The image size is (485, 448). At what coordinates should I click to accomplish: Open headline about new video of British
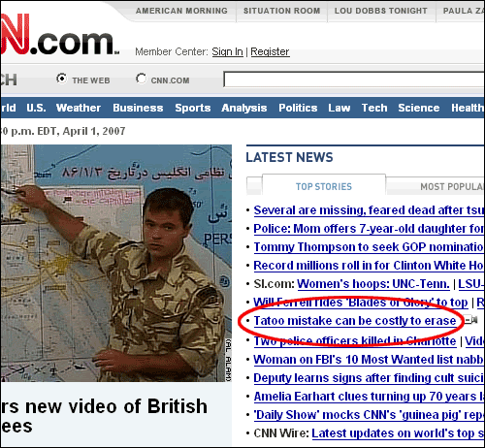104,416
